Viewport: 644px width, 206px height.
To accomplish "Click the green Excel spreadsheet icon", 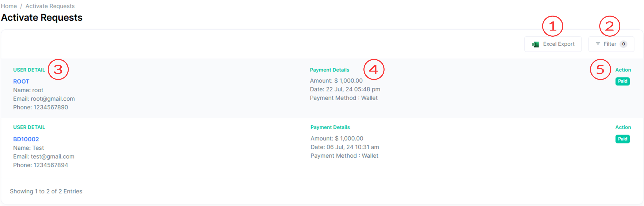I will pos(536,44).
